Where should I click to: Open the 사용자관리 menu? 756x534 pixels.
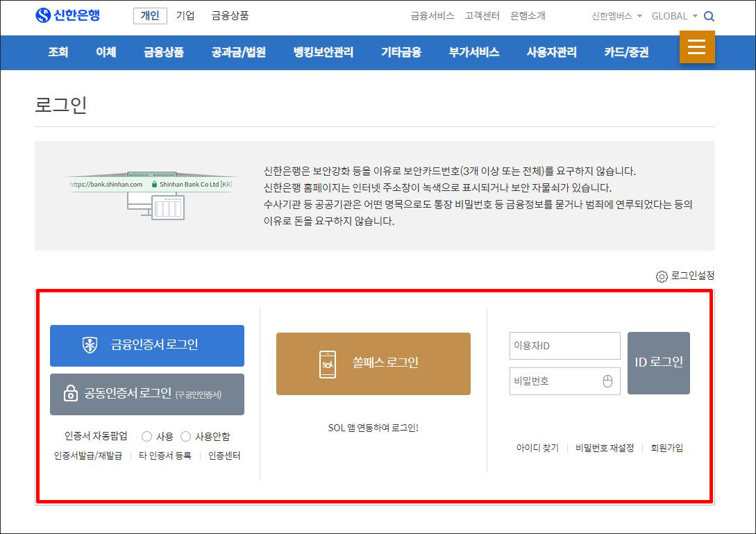pos(552,51)
